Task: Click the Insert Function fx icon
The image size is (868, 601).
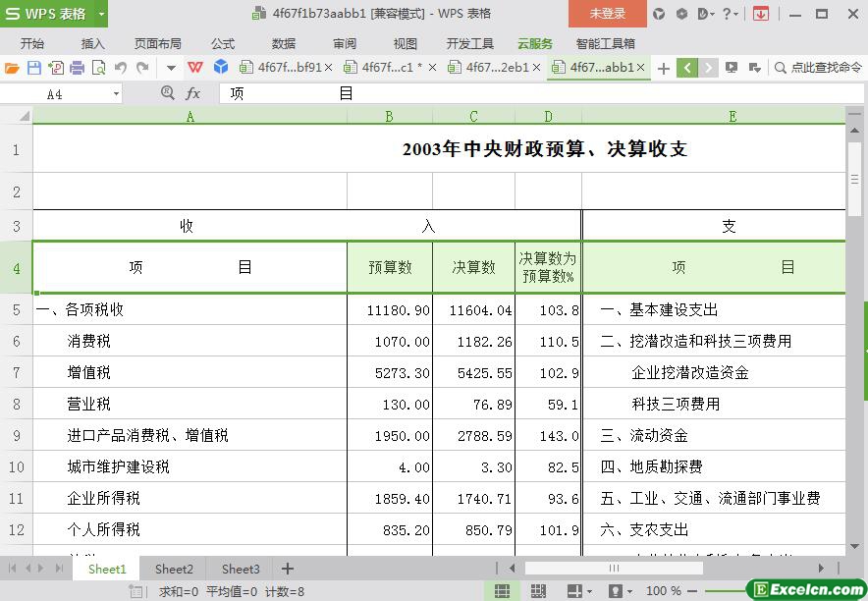Action: pos(193,93)
